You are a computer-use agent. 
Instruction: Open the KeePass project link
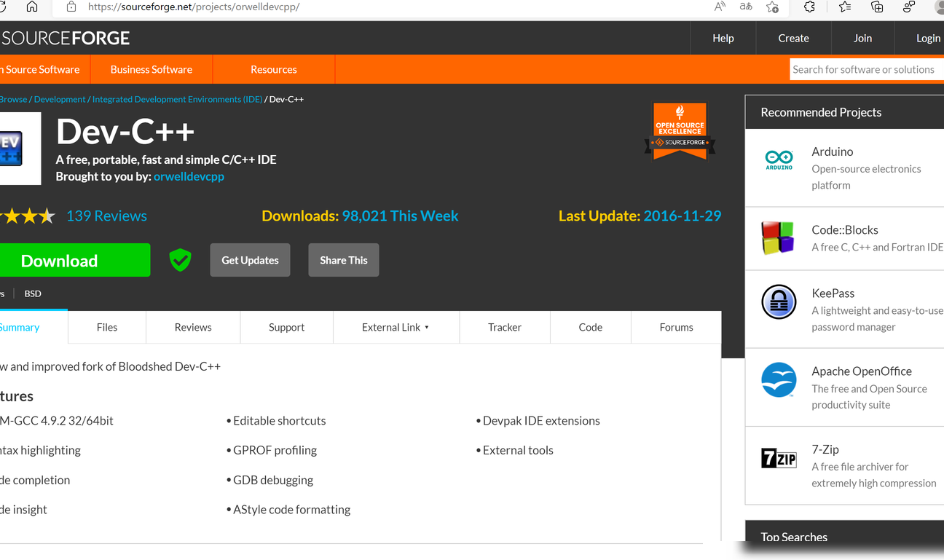pyautogui.click(x=833, y=293)
